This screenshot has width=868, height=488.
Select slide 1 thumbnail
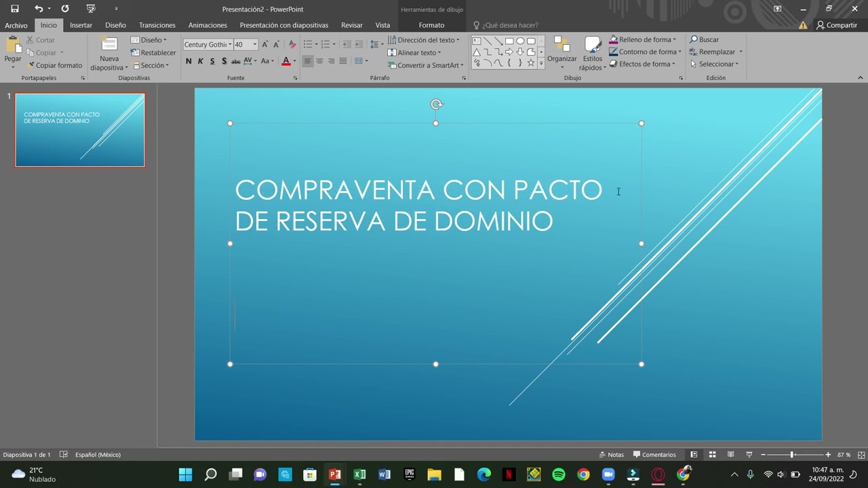coord(80,130)
